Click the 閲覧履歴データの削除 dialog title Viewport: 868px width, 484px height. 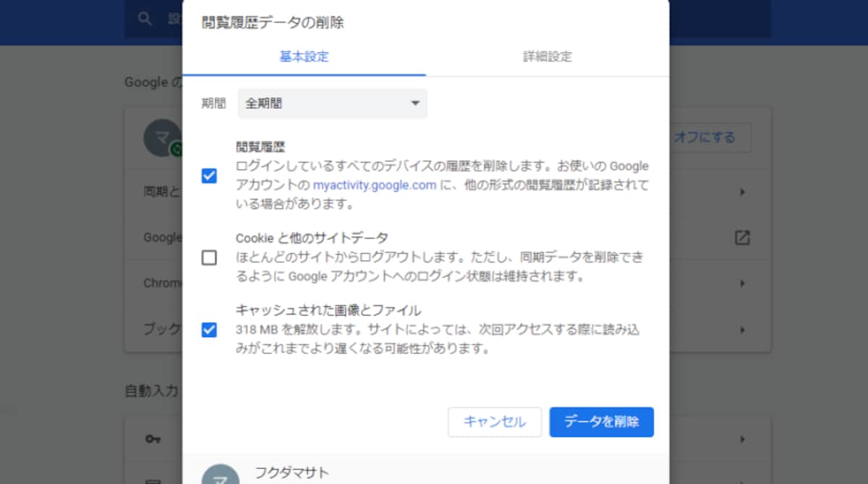tap(273, 22)
